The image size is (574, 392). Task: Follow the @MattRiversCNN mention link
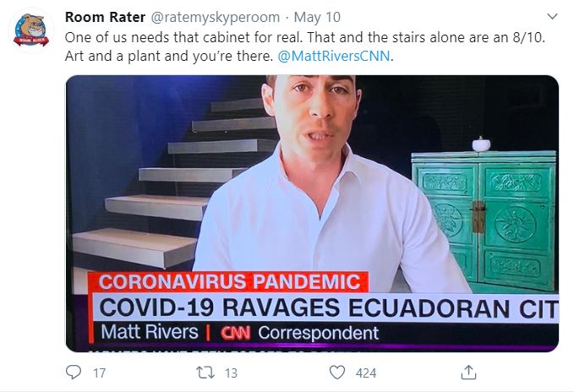tap(334, 57)
